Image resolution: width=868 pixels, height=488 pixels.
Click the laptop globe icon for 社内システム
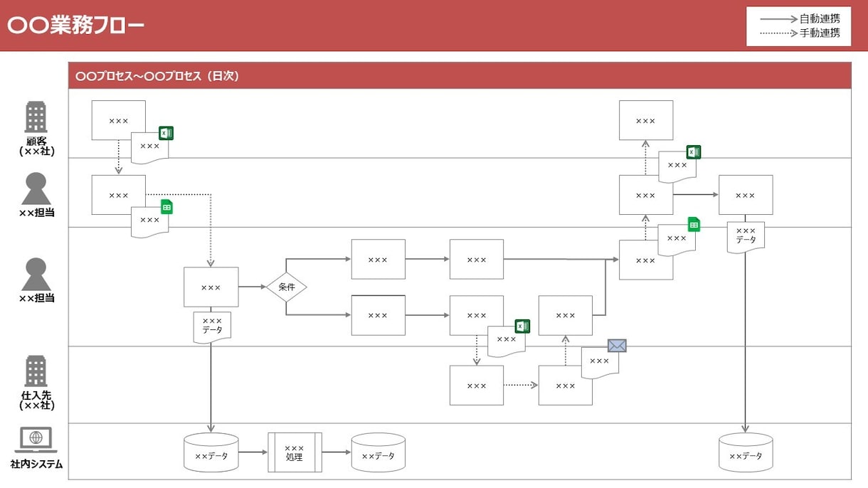(x=36, y=440)
